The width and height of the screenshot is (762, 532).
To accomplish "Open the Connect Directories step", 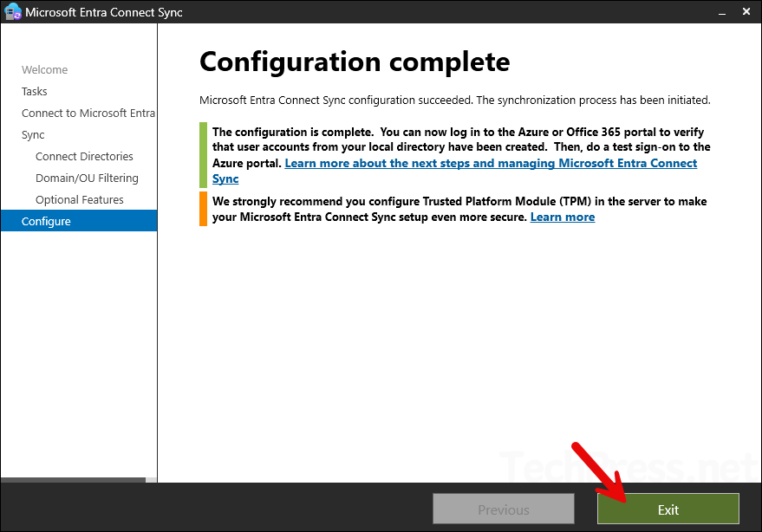I will [84, 156].
